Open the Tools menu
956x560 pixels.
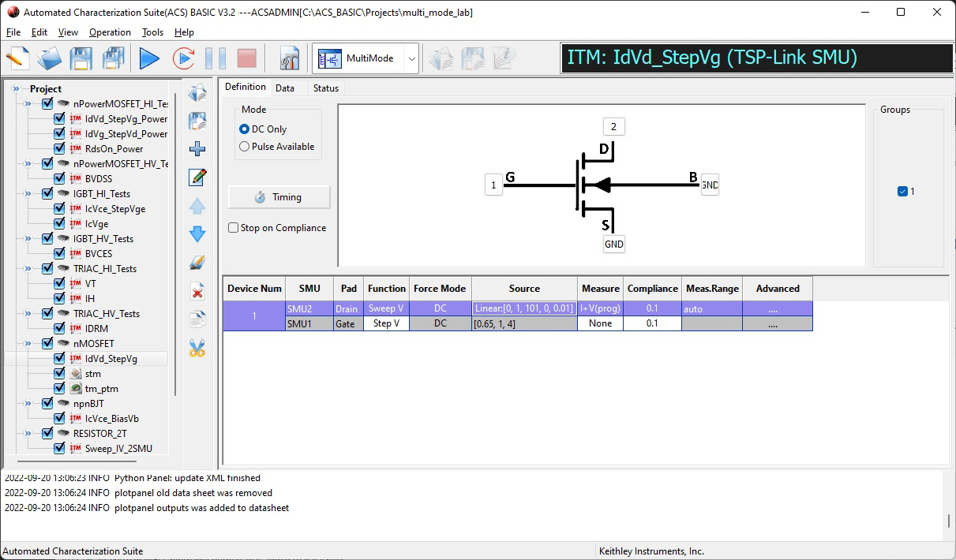[x=152, y=32]
